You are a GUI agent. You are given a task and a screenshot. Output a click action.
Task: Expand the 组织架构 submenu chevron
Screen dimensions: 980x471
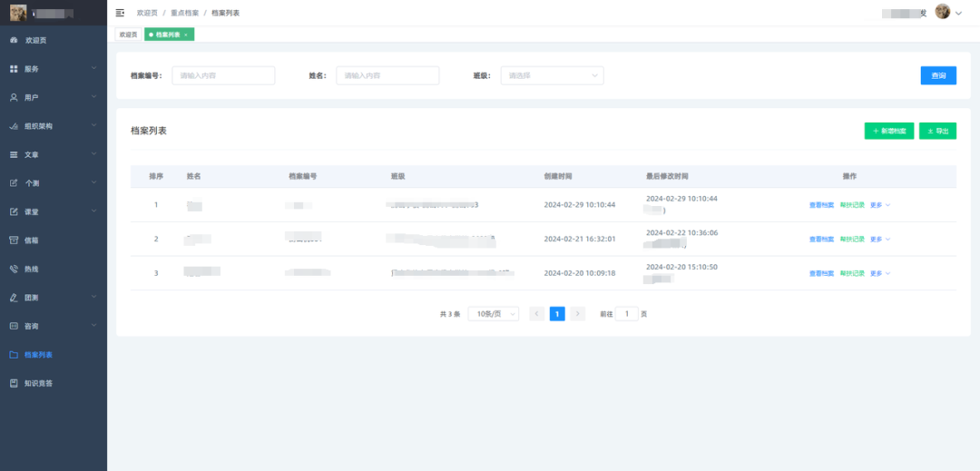coord(93,125)
